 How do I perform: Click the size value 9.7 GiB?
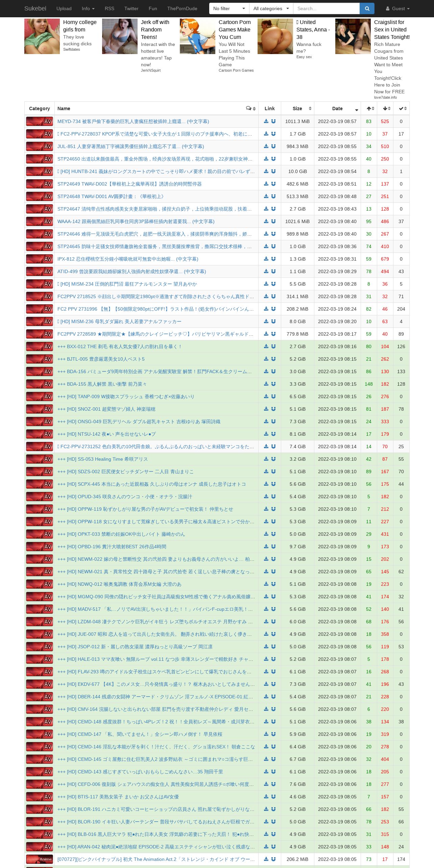297,547
